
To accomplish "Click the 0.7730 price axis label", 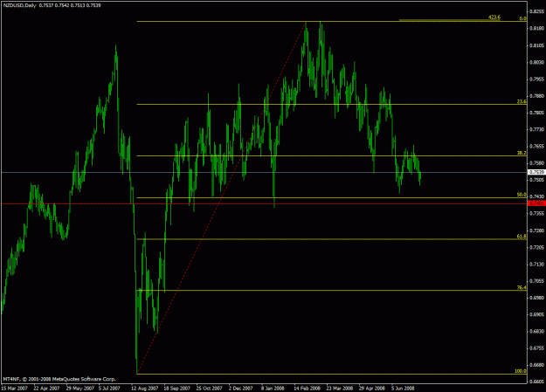I will click(x=536, y=129).
